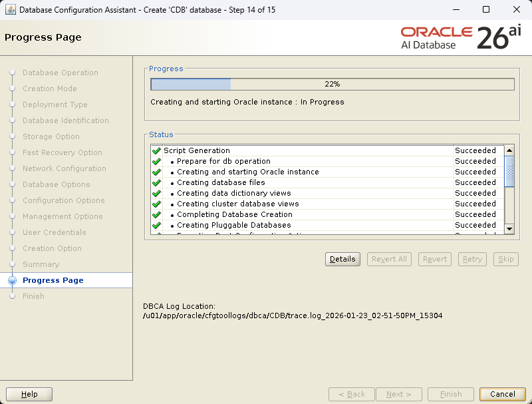The width and height of the screenshot is (532, 404).
Task: Click the disabled Back button
Action: (x=352, y=394)
